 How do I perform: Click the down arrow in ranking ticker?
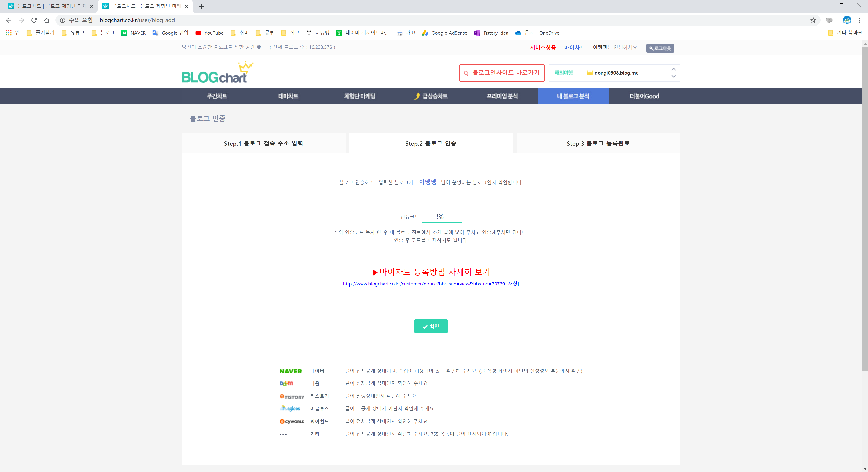673,76
